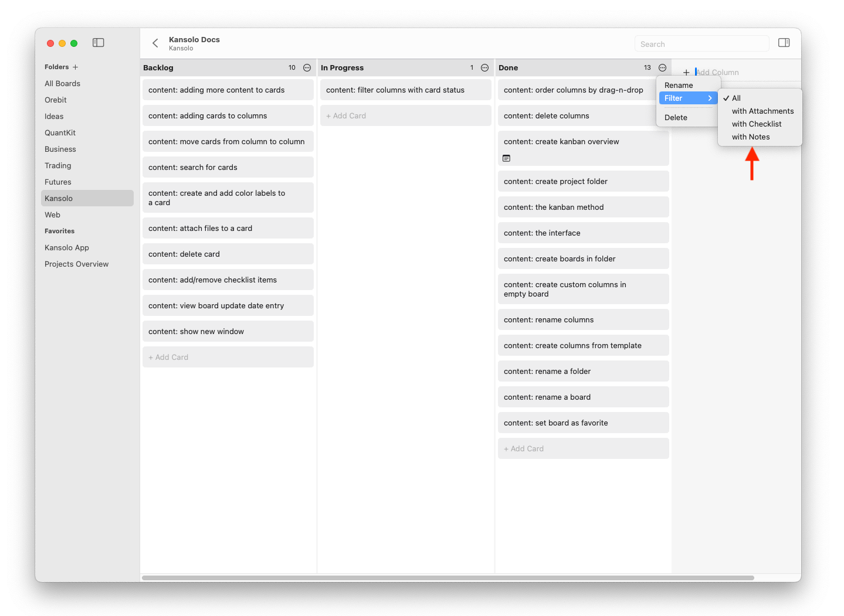This screenshot has height=616, width=844.
Task: Select the Ideas folder
Action: (87, 117)
